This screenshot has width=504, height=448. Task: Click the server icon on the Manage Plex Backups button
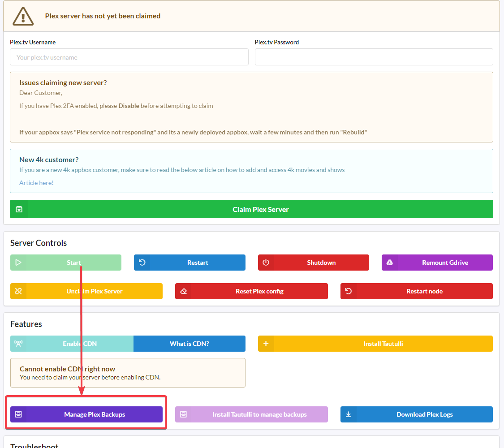click(18, 414)
